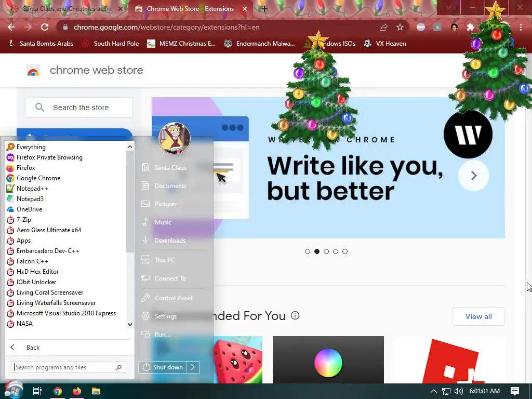Viewport: 532px width, 399px height.
Task: Click Chrome icon on the taskbar
Action: click(58, 391)
